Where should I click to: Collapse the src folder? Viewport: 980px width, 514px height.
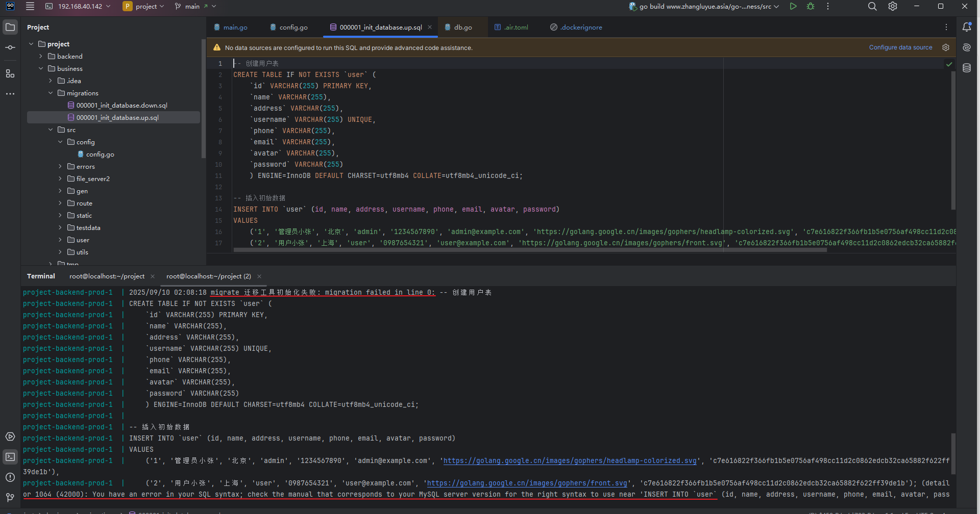pos(51,130)
